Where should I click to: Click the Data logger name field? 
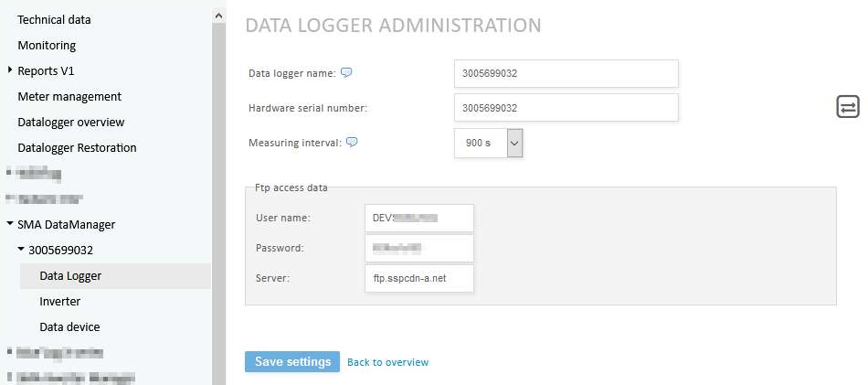pyautogui.click(x=566, y=73)
